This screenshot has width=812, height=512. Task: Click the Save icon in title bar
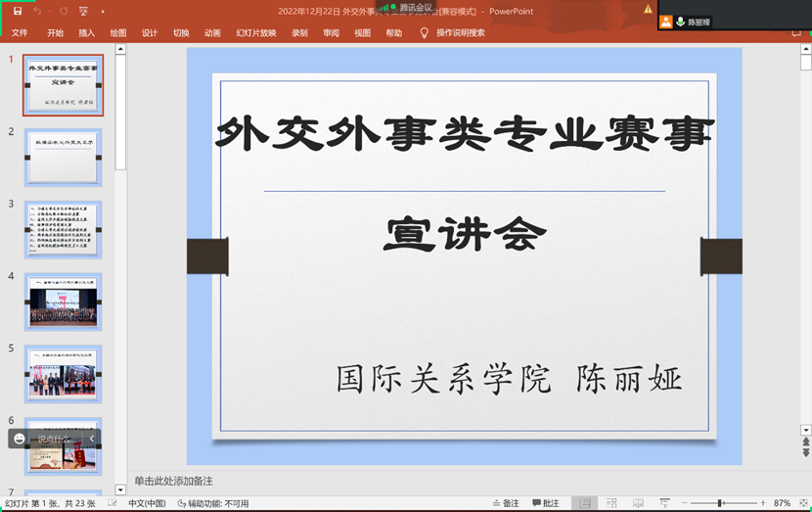[x=17, y=11]
